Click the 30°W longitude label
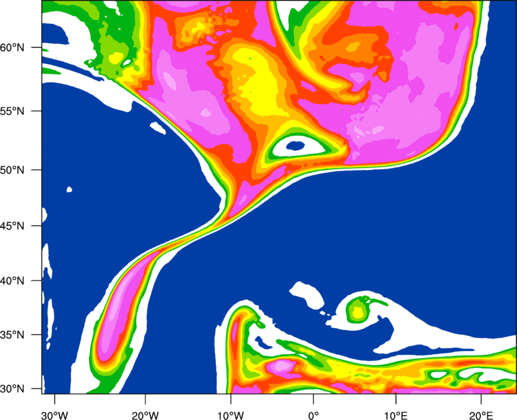 (54, 415)
